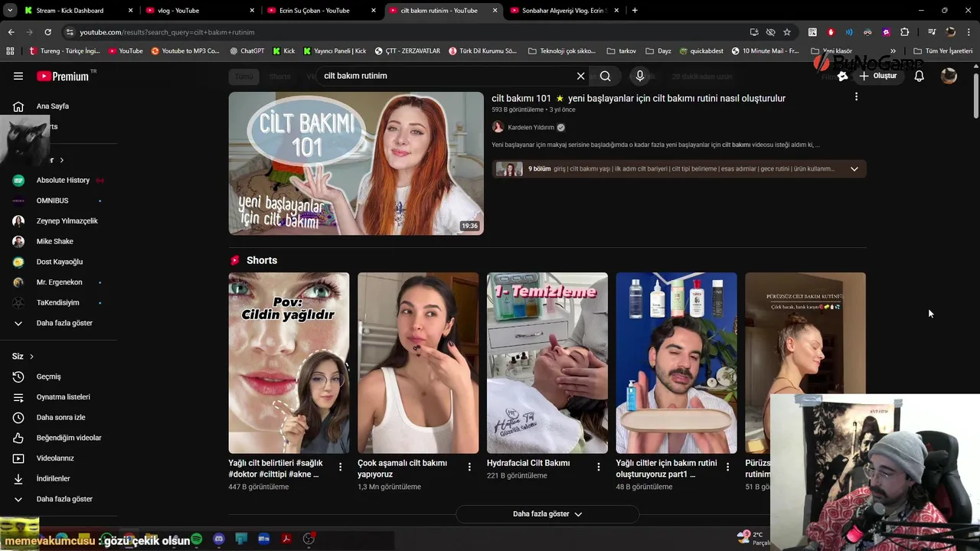980x551 pixels.
Task: Open the Tureng - Türkçe İngilizce bookmark
Action: pos(64,51)
